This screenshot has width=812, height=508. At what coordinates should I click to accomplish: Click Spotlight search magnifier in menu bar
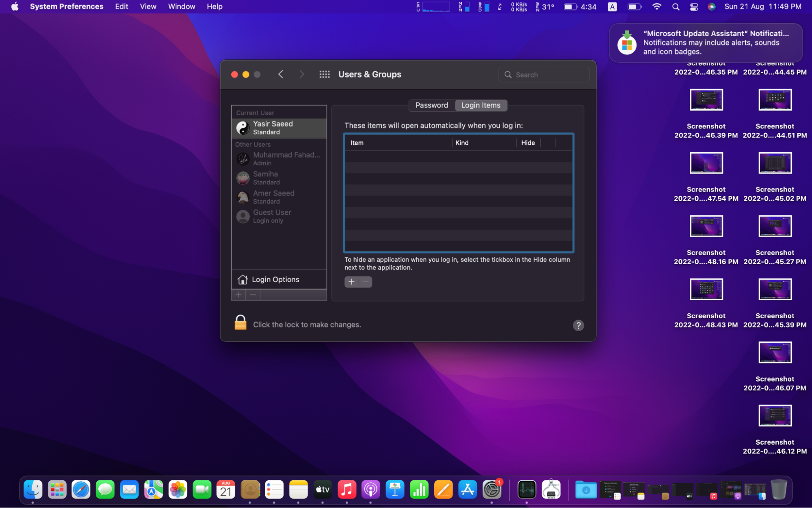(676, 7)
